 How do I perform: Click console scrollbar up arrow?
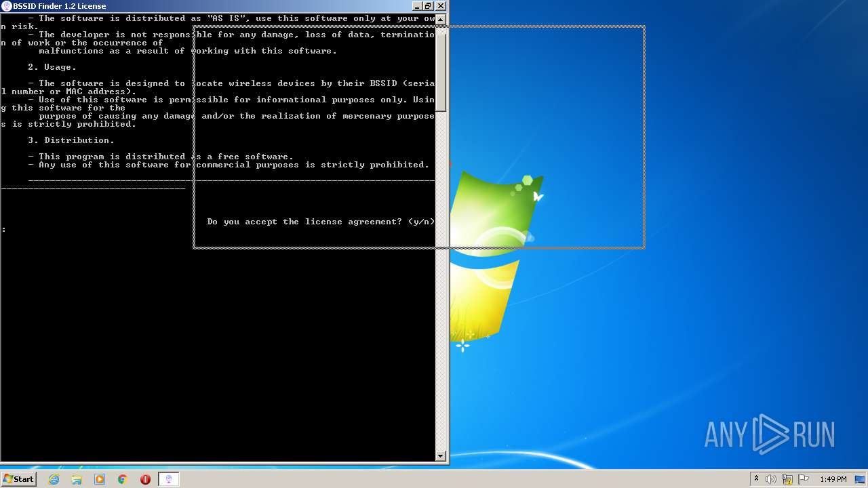441,19
